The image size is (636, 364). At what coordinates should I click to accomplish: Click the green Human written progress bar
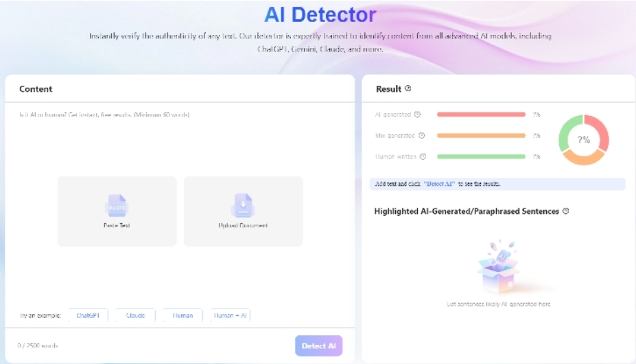[481, 156]
